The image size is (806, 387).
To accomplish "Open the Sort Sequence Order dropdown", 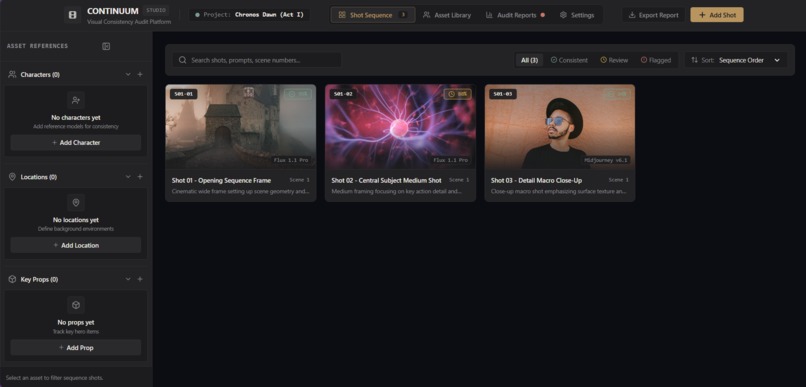I will [x=736, y=60].
